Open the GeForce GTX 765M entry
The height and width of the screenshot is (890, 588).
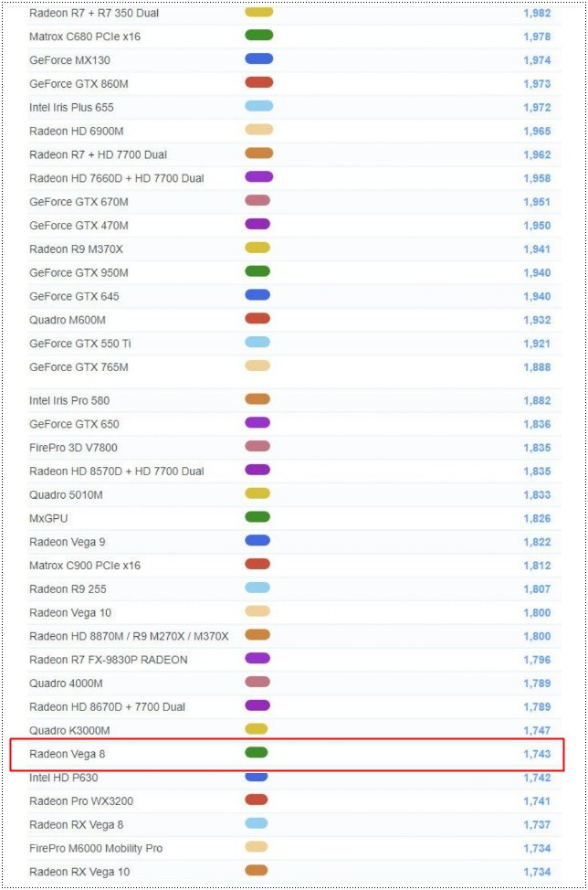(x=79, y=367)
